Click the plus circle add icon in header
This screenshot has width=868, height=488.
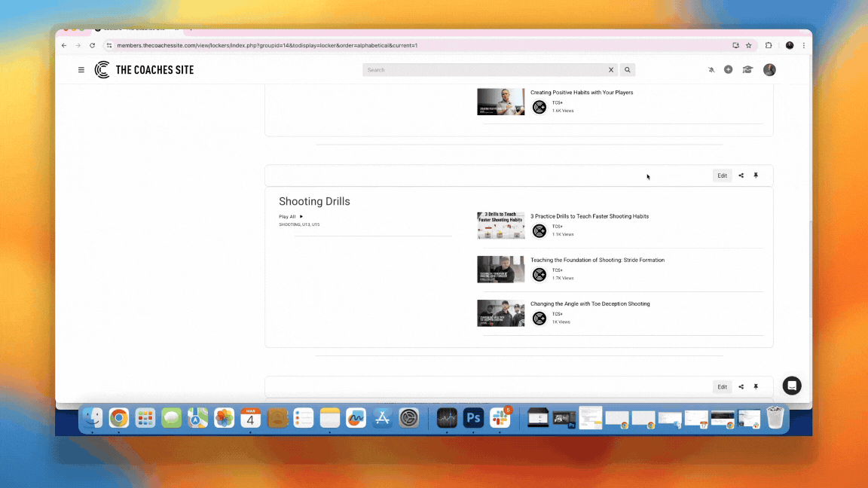728,70
